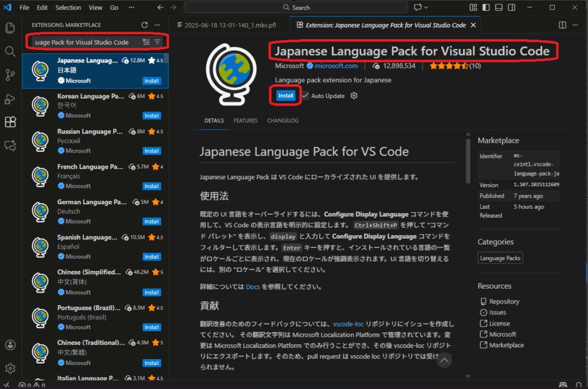The width and height of the screenshot is (588, 389).
Task: Open Source Control view
Action: (x=10, y=75)
